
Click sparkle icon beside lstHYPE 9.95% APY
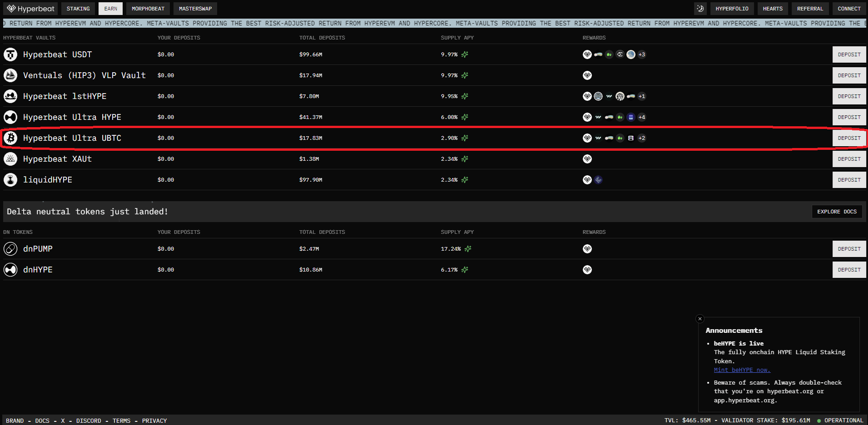pyautogui.click(x=465, y=96)
